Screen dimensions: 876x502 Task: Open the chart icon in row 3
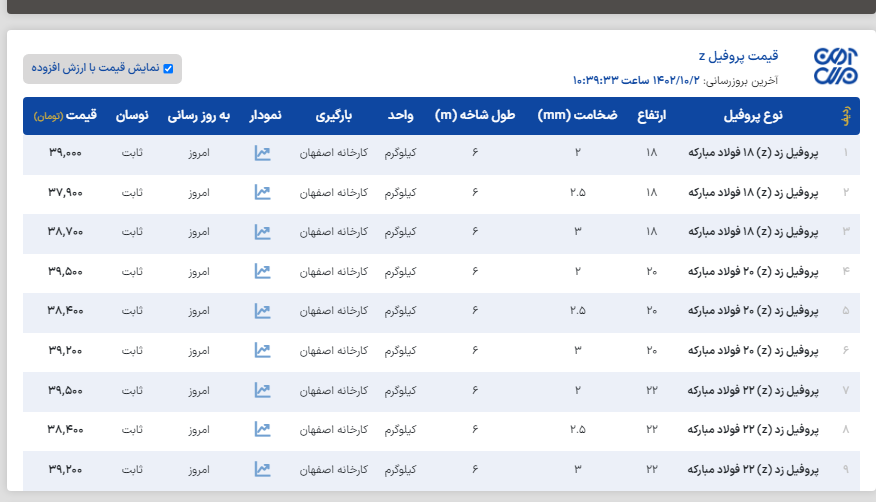262,232
